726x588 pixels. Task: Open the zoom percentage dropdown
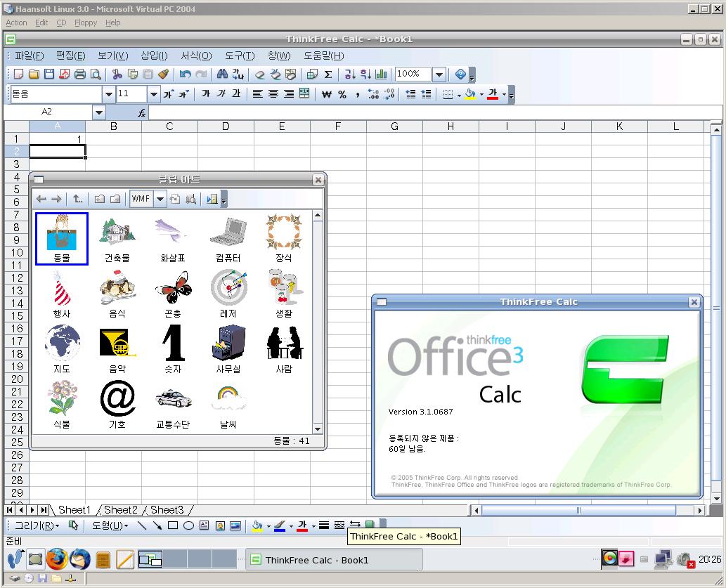click(439, 74)
